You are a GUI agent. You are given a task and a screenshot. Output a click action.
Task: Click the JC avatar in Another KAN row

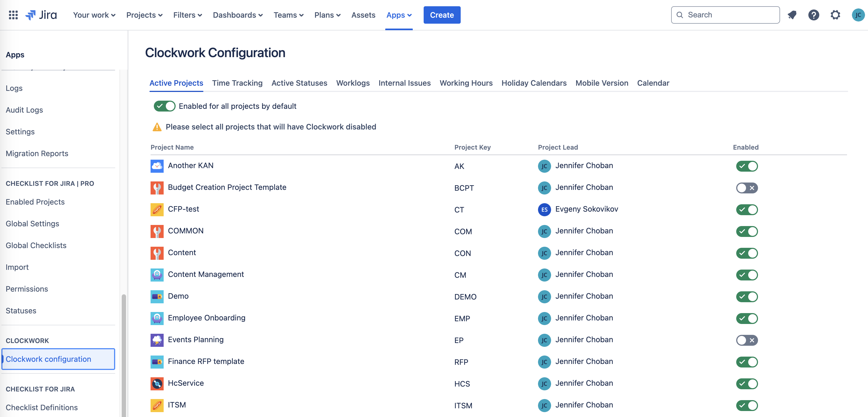(544, 166)
